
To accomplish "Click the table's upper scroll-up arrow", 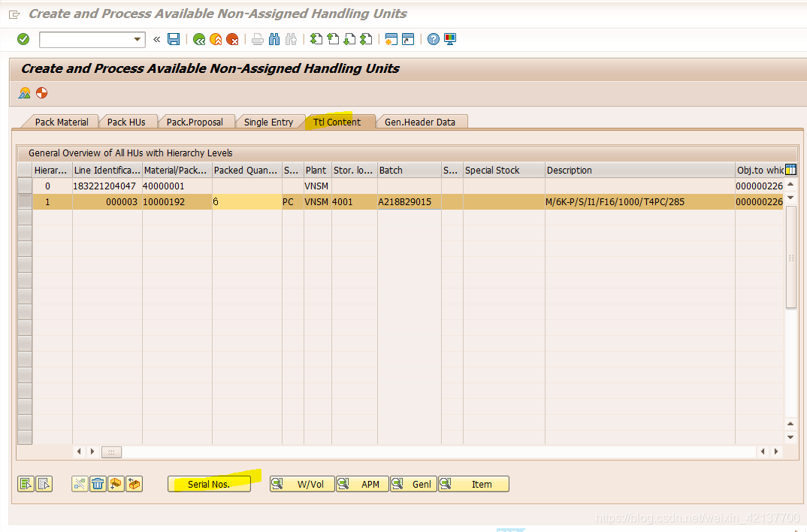I will point(791,184).
